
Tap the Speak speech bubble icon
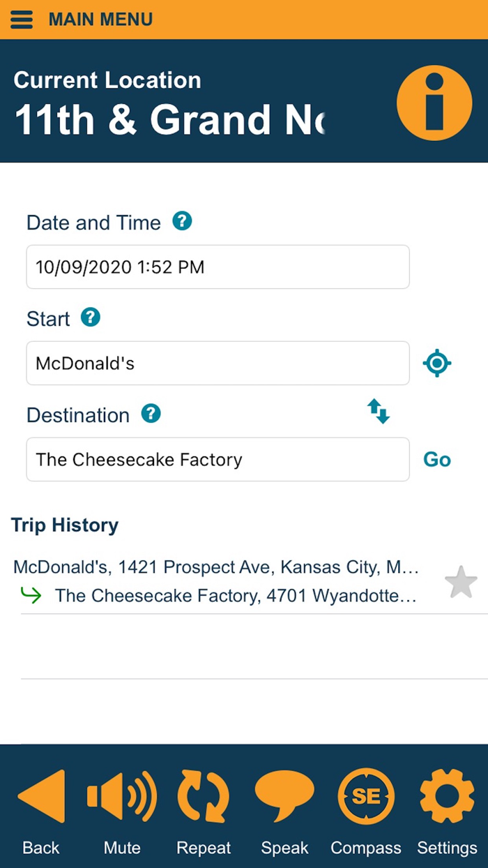284,795
